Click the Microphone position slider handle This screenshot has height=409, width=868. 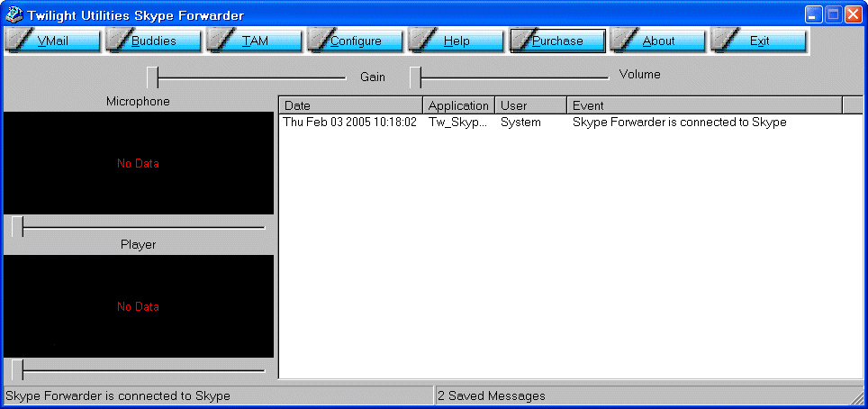(x=18, y=227)
